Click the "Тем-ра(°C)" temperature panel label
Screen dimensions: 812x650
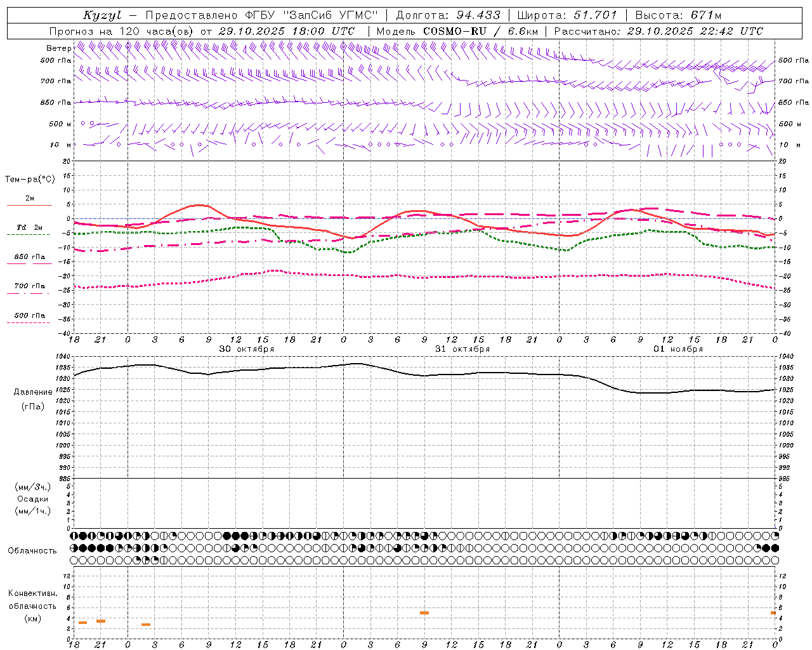30,180
